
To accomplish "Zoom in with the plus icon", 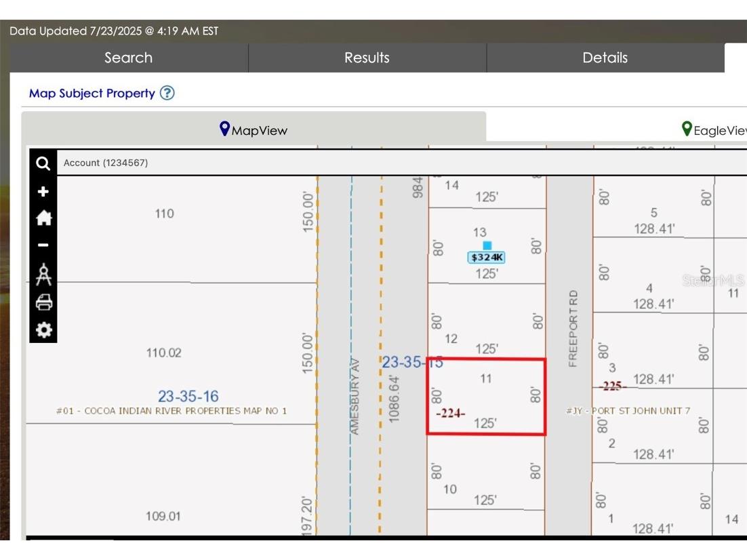I will coord(43,192).
